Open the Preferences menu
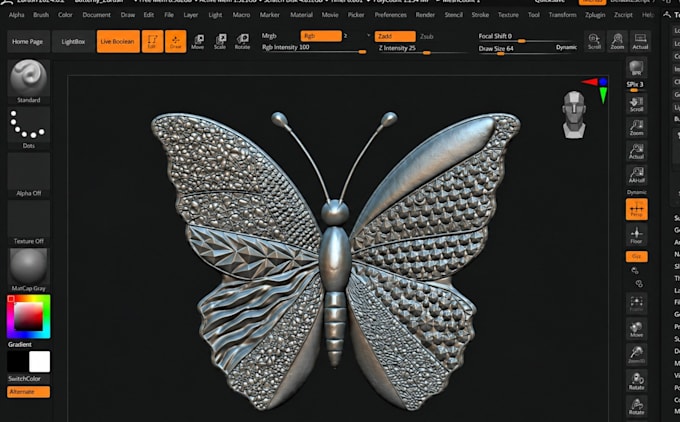 (390, 15)
